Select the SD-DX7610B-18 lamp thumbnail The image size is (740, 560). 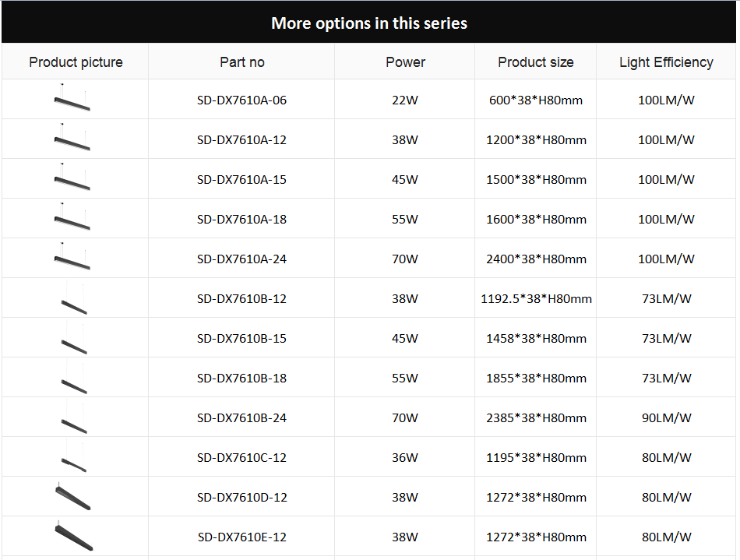(74, 378)
